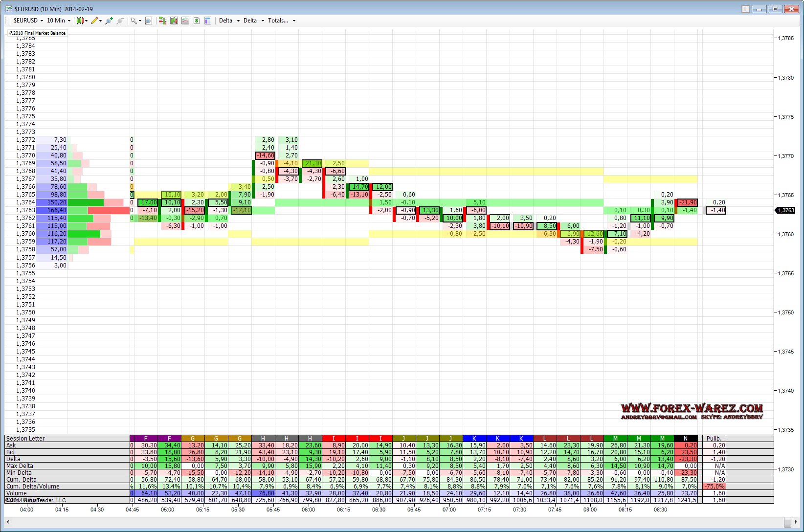Open the $EURUSD symbol dropdown
Image resolution: width=804 pixels, height=532 pixels.
pyautogui.click(x=28, y=21)
